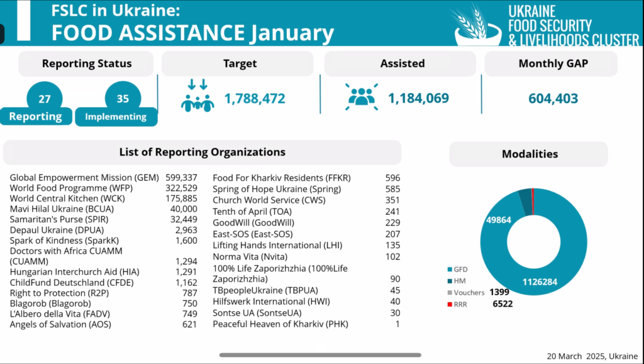Select L'Albero della Vita (FADV) name
This screenshot has height=364, width=644.
coord(60,314)
